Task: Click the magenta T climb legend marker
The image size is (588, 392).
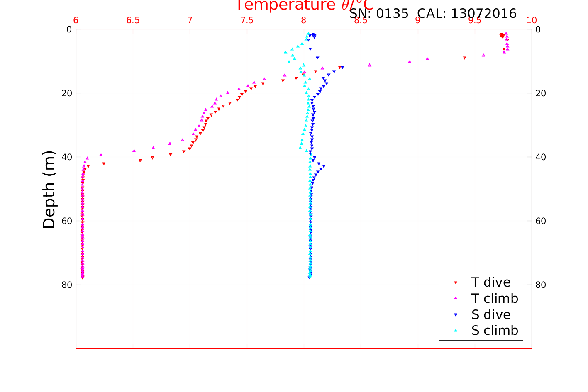Action: click(x=455, y=298)
